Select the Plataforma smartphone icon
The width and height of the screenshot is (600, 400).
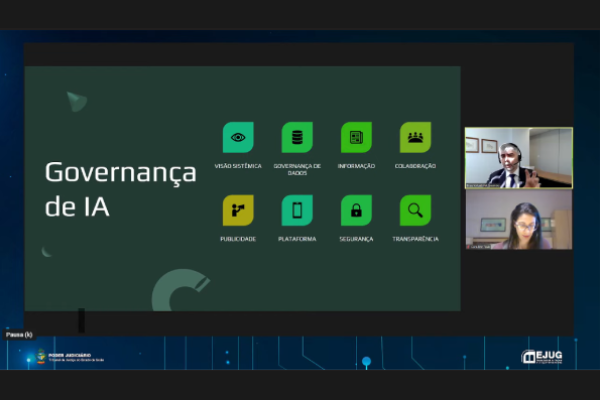click(297, 210)
